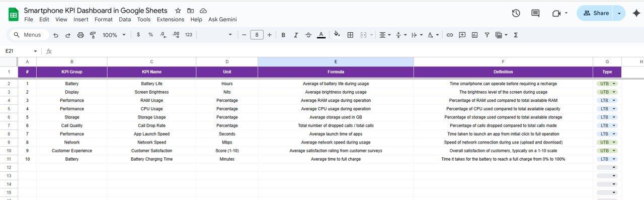This screenshot has width=644, height=200.
Task: Open the fill color picker
Action: 337,35
